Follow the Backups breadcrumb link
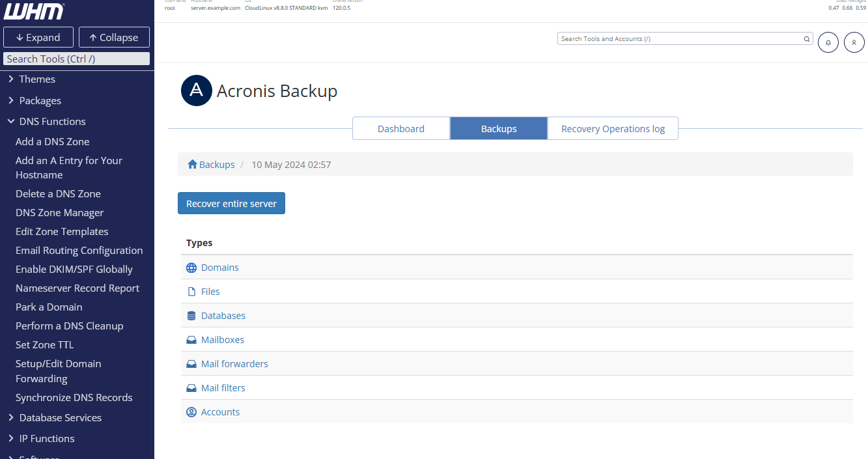This screenshot has height=459, width=868. point(216,164)
